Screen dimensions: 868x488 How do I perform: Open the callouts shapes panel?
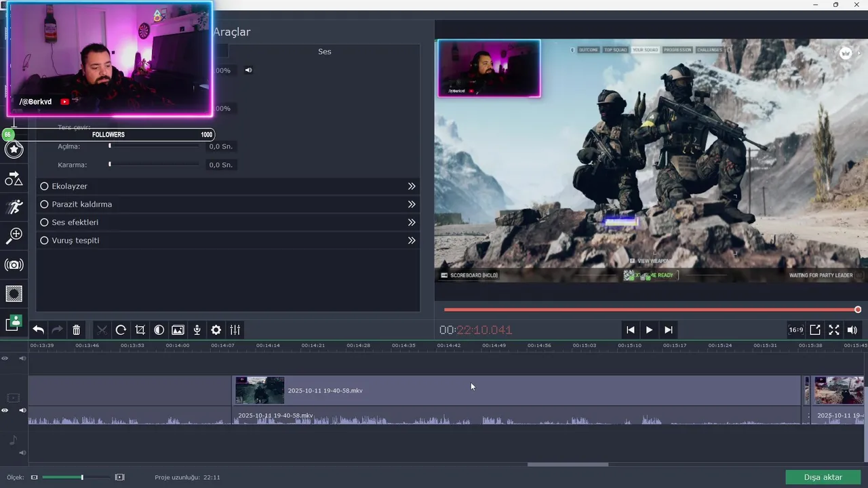point(14,178)
